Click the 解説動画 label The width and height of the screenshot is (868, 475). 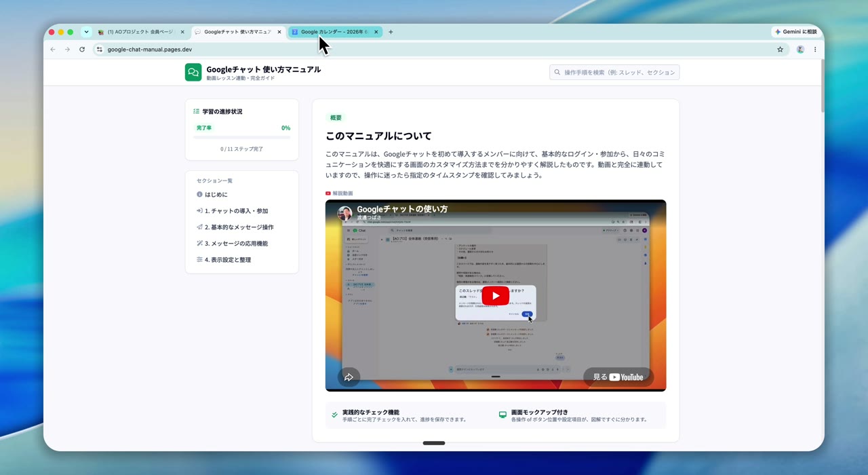click(x=343, y=193)
